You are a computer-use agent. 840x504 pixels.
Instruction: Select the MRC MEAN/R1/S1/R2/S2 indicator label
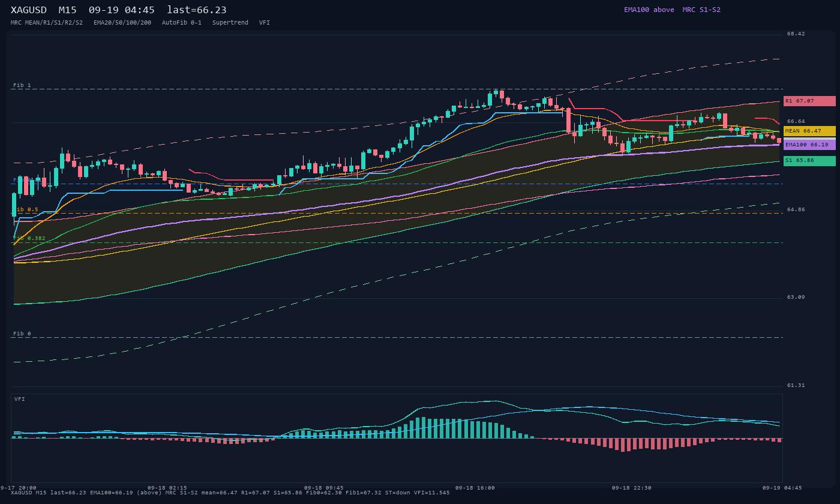click(x=47, y=23)
